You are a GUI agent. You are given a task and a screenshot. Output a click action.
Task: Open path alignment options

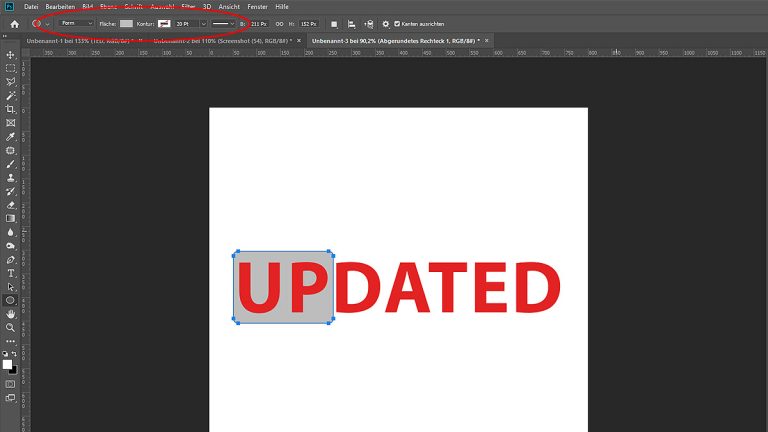tap(351, 24)
